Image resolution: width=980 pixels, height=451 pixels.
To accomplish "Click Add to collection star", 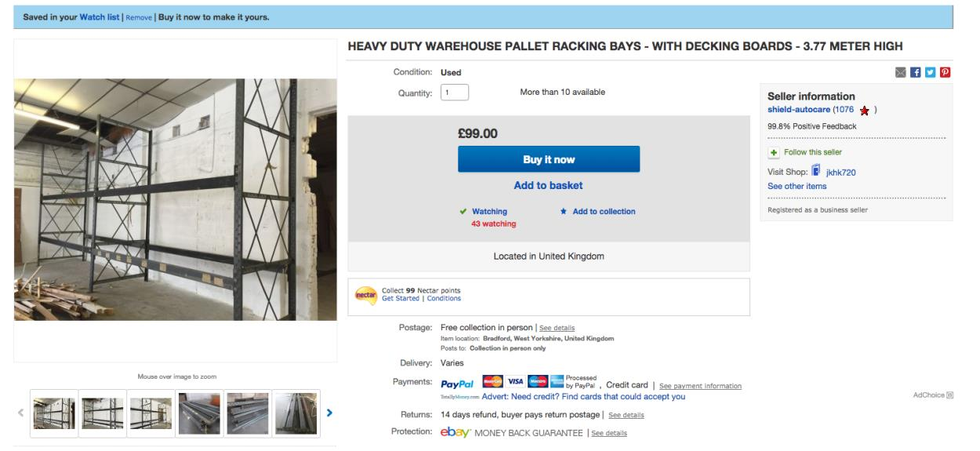I will [563, 212].
